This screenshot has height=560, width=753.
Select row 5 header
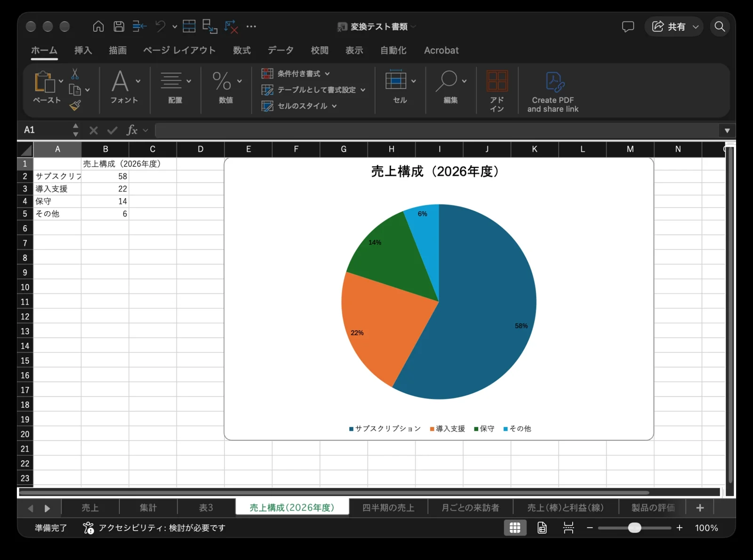pyautogui.click(x=25, y=214)
